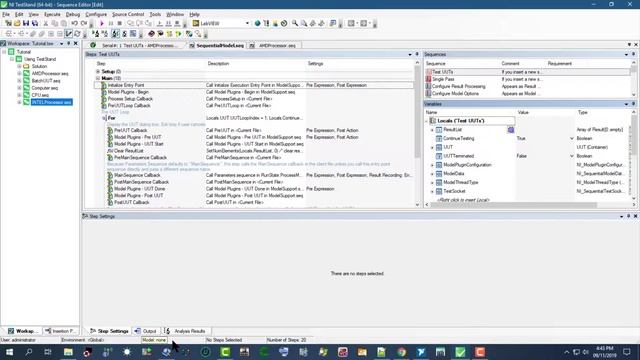Collapse the For loop step
The width and height of the screenshot is (640, 360).
104,118
